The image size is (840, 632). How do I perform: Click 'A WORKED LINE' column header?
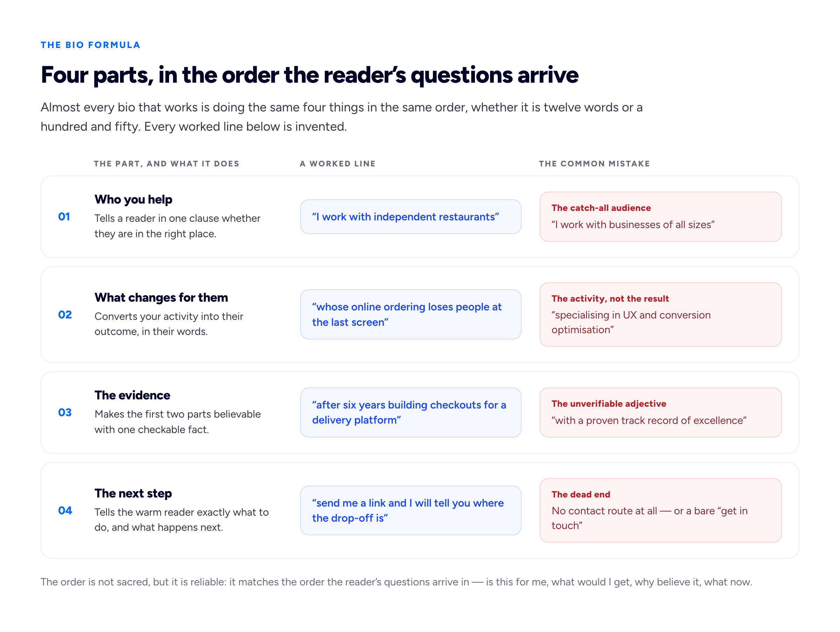(x=338, y=163)
